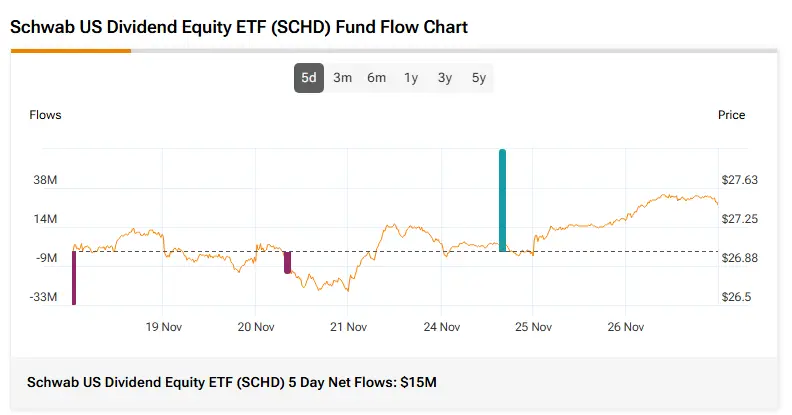
Task: Select the 5d time range tab
Action: coord(309,78)
